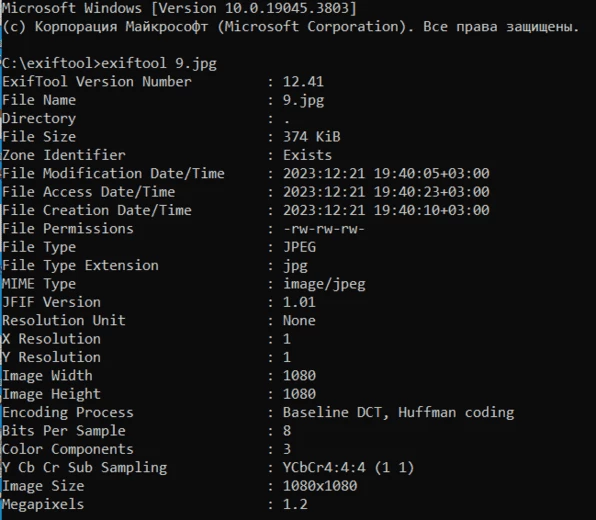This screenshot has width=596, height=520.
Task: Click the Image Width value 1080
Action: tap(299, 376)
